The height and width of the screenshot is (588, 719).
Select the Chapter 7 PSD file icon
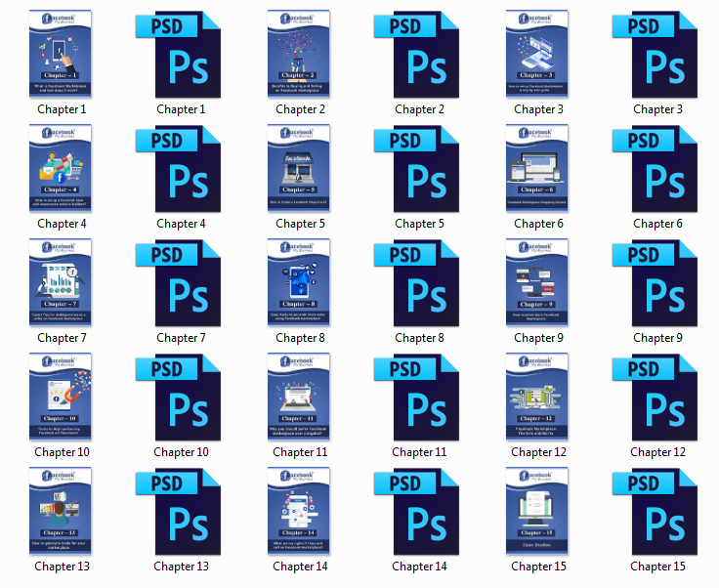179,283
